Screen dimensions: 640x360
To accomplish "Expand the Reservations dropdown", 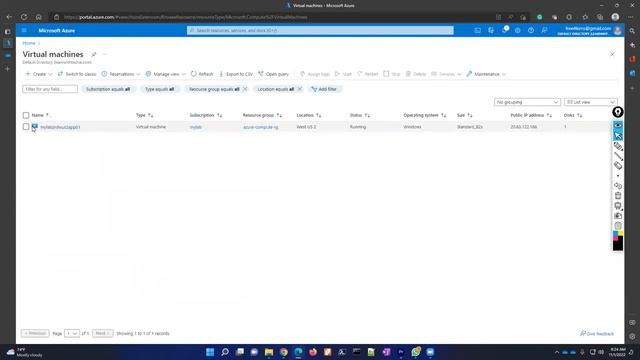I will pos(121,74).
